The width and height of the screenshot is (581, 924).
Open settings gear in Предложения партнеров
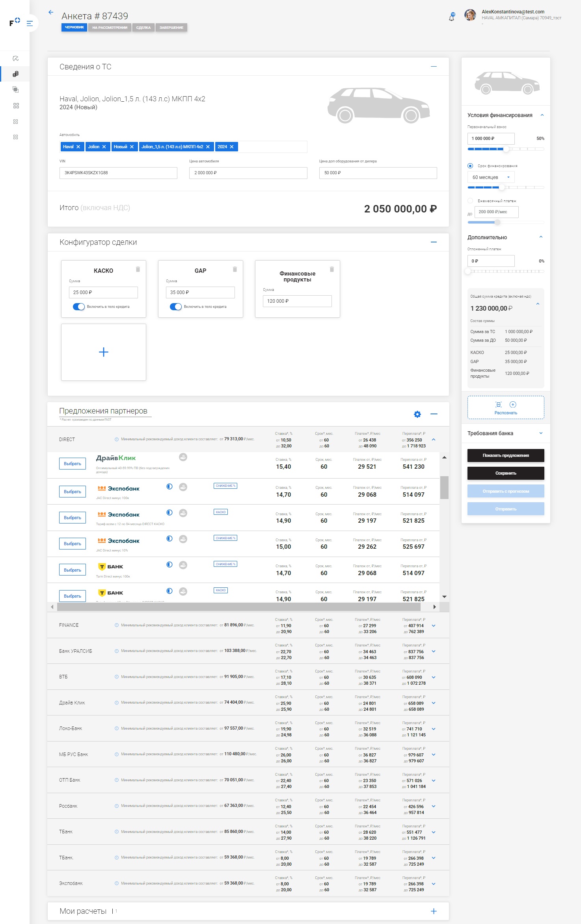click(417, 414)
